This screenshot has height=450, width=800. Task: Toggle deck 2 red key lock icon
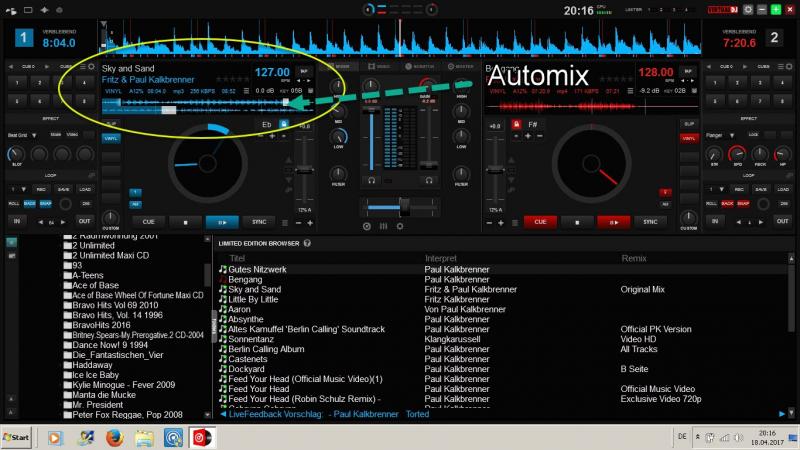516,124
